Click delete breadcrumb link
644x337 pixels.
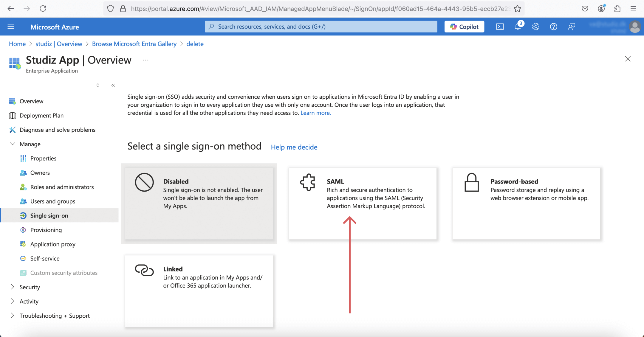(x=195, y=44)
